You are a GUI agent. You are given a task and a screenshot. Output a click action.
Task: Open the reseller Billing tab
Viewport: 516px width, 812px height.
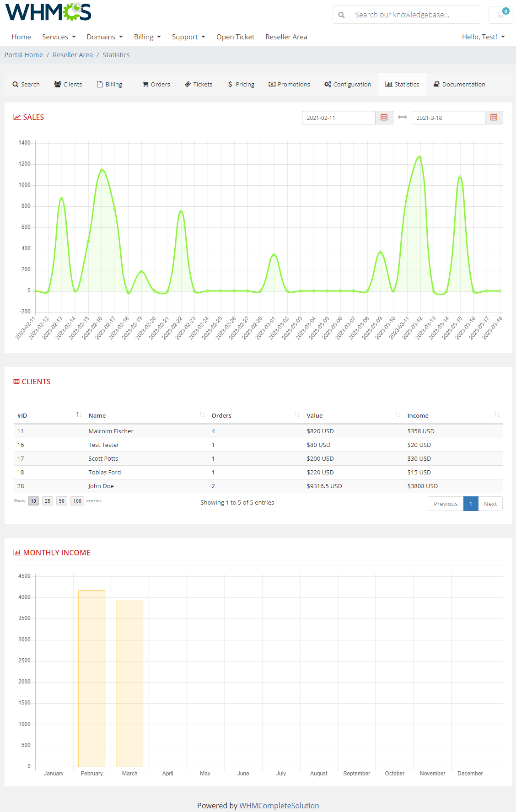click(109, 84)
